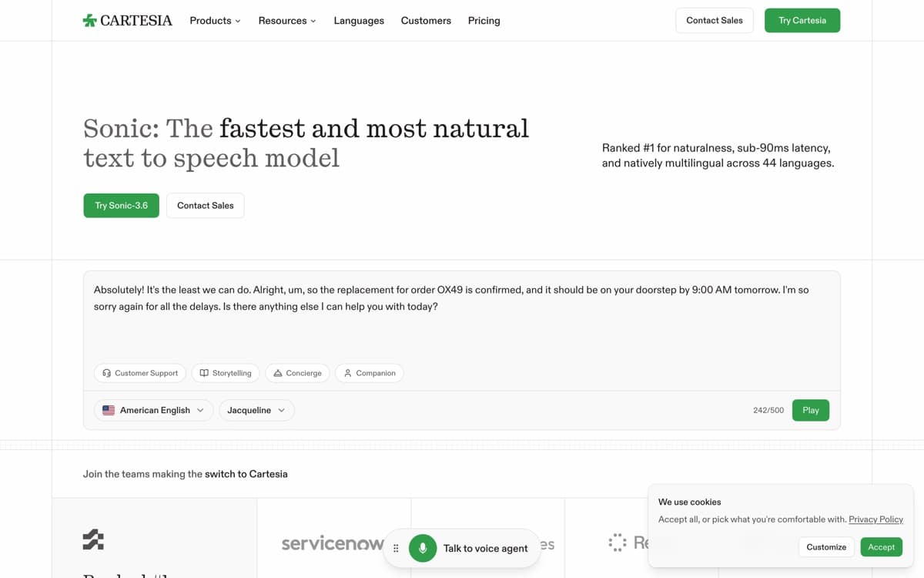This screenshot has height=578, width=924.
Task: Click the Cartesia logo in the navbar
Action: (x=127, y=21)
